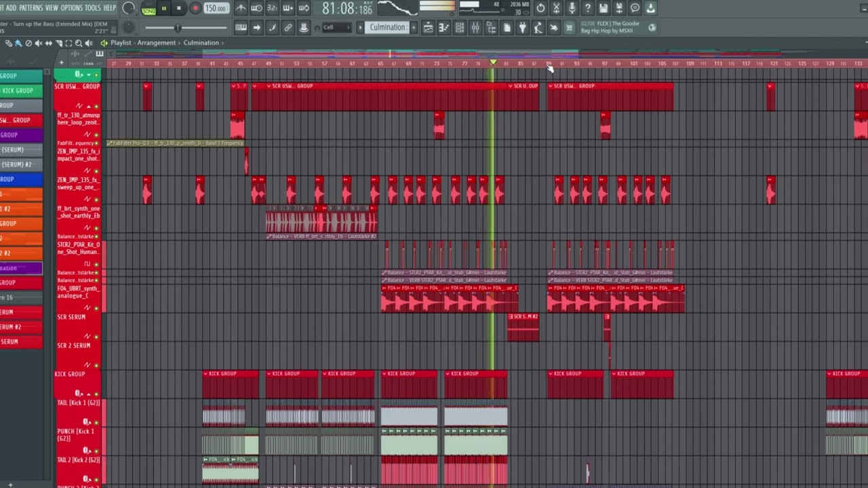
Task: Stop playback with the stop button
Action: click(x=179, y=8)
